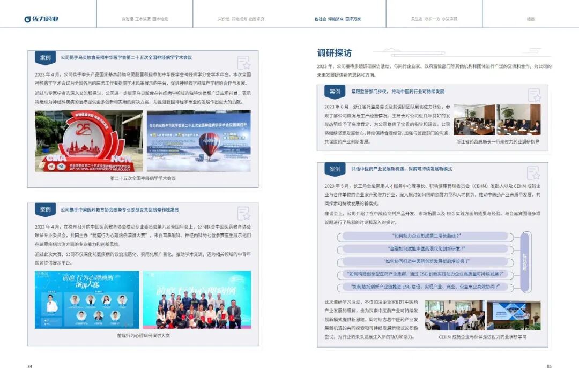Image resolution: width=579 pixels, height=392 pixels.
Task: Open the right 浙江省药监局 meeting room photo
Action: [518, 120]
